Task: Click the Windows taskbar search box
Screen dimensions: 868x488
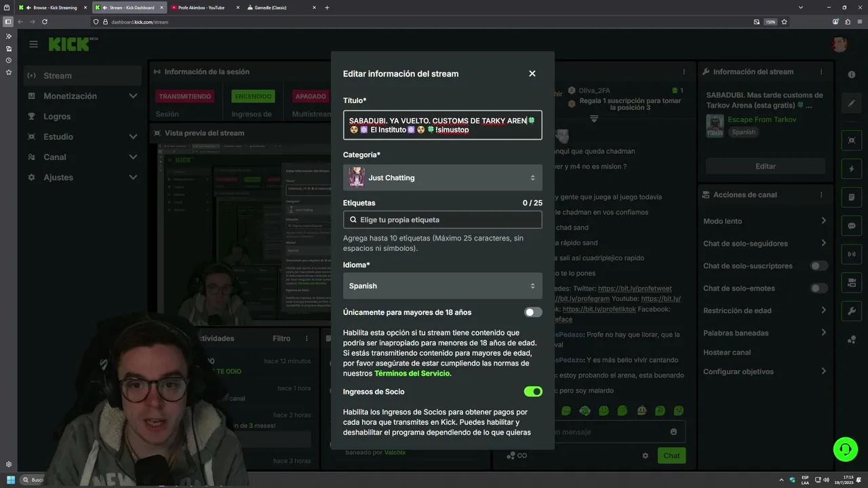Action: [x=33, y=480]
